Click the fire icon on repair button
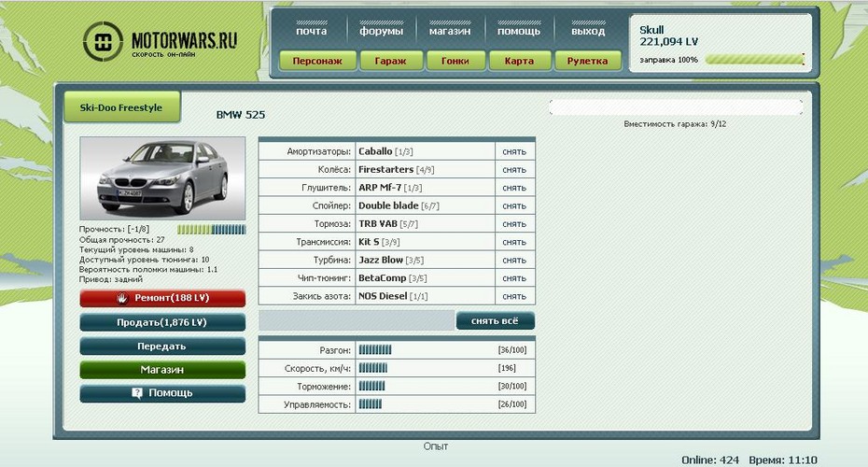 [122, 298]
